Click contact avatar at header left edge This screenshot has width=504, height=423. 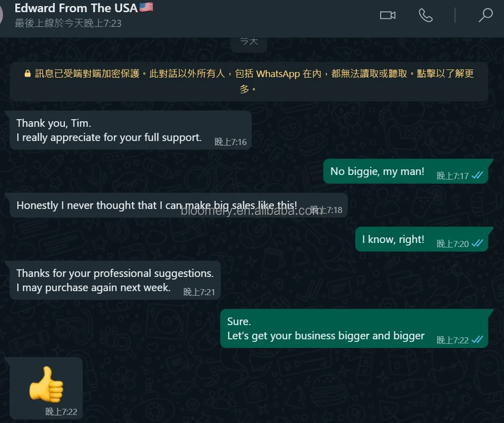click(2, 14)
